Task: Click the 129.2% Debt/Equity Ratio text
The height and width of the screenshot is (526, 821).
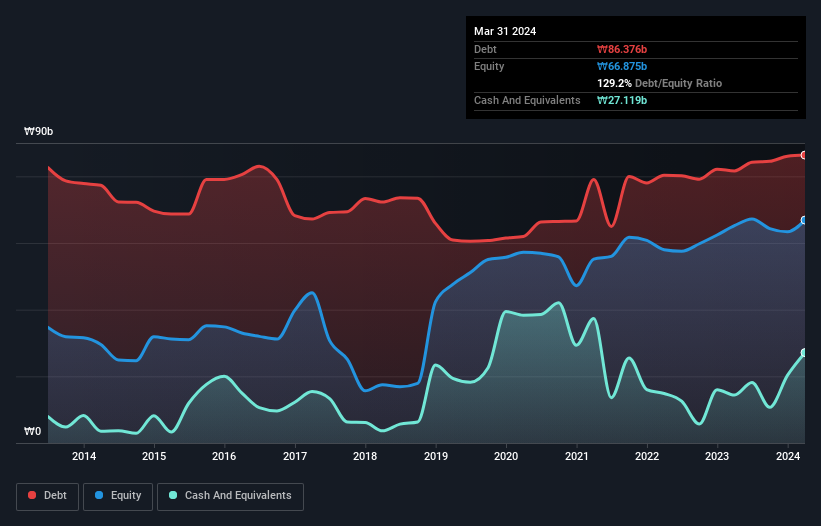Action: click(x=659, y=83)
